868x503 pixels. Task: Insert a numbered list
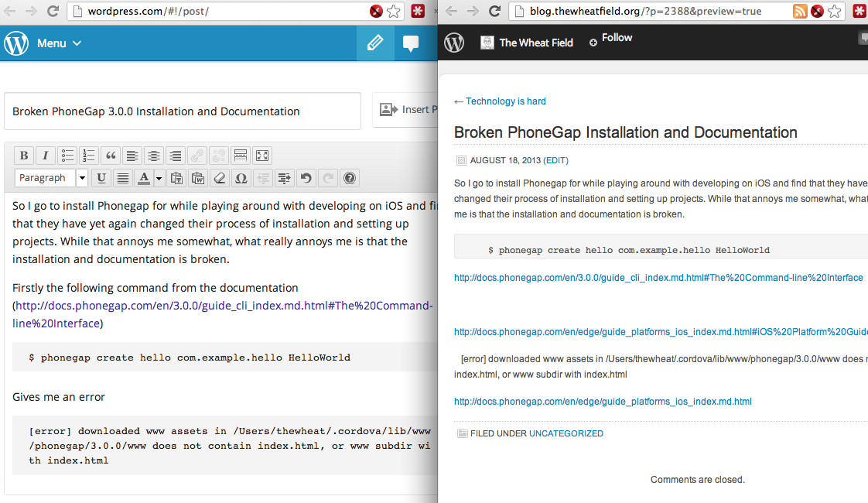[89, 156]
